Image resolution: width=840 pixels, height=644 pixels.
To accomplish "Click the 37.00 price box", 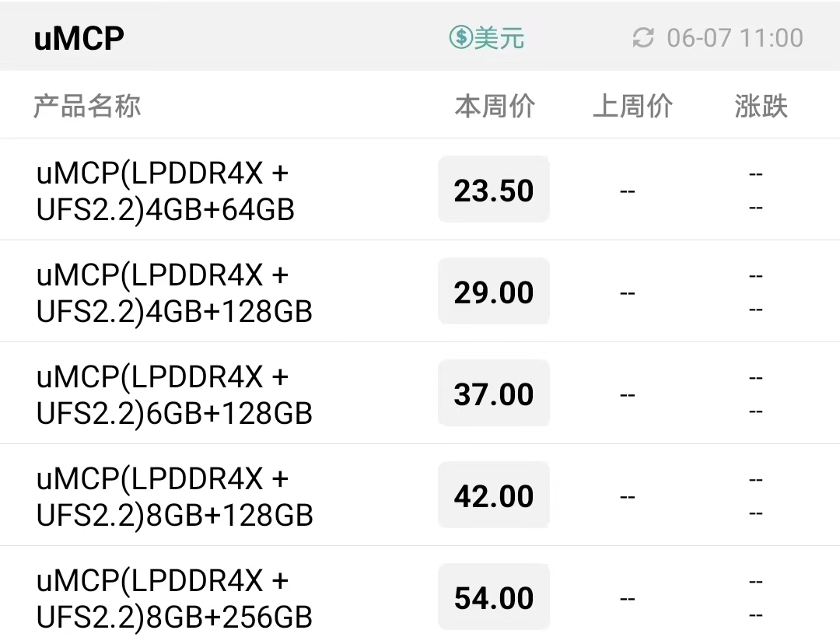I will pos(494,393).
